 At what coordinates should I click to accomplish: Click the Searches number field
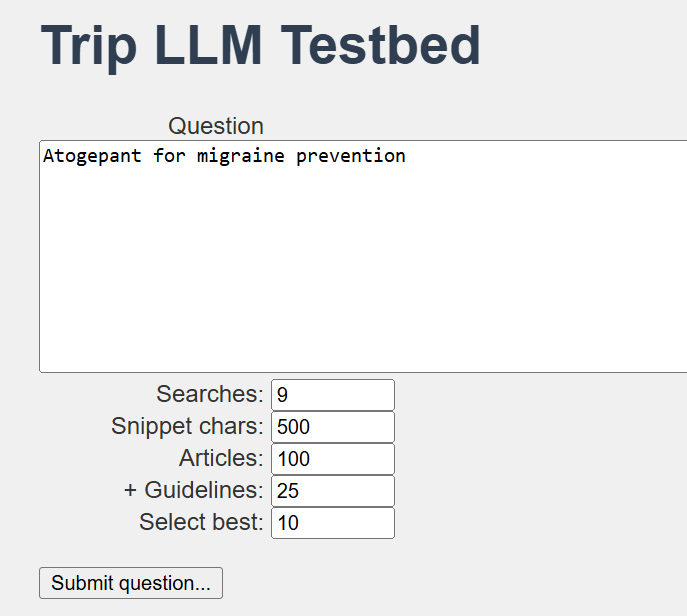point(332,395)
